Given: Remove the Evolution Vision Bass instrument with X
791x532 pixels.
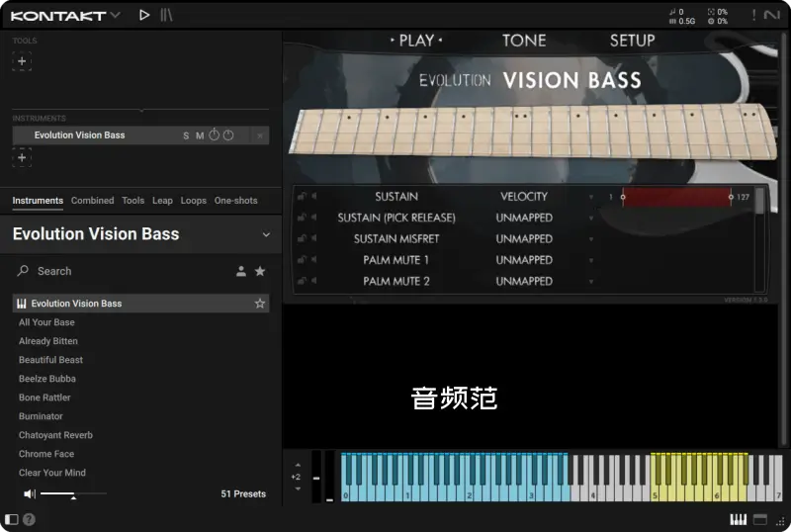Looking at the screenshot, I should pos(260,135).
